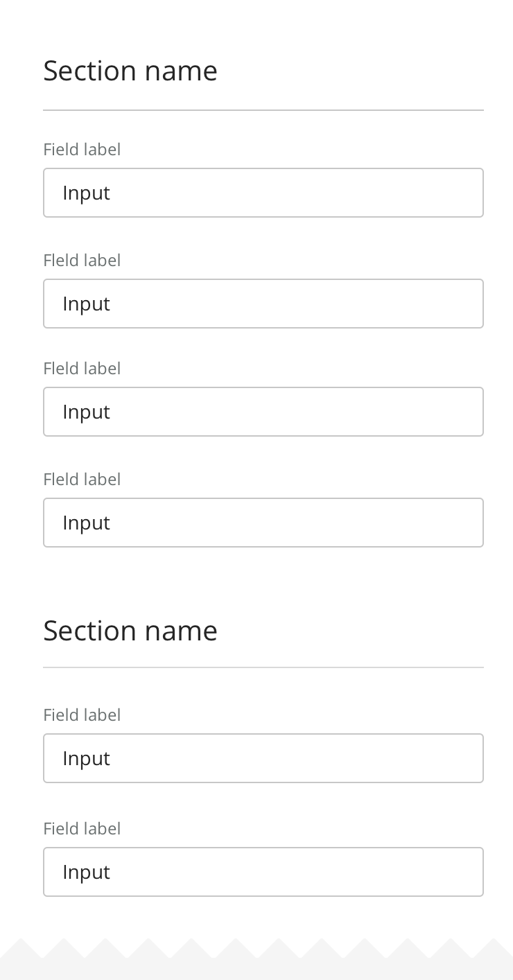Viewport: 513px width, 980px height.
Task: Click the fourth input field of the top section
Action: tap(263, 523)
